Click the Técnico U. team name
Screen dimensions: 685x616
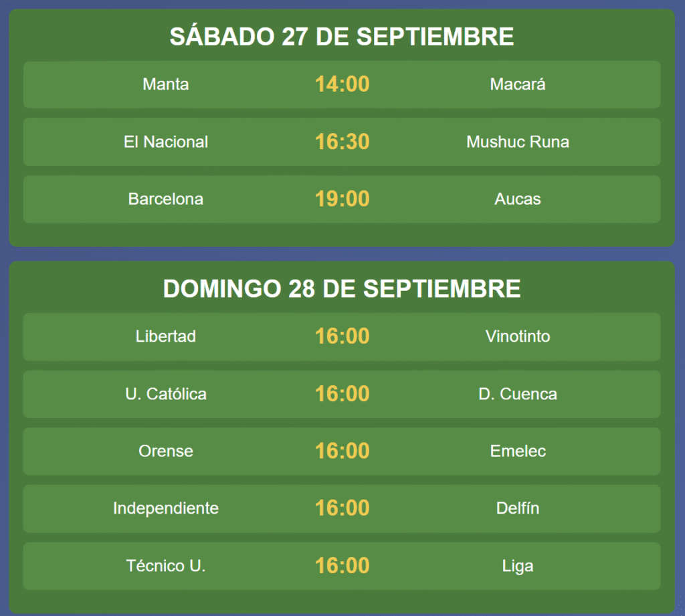tap(166, 566)
